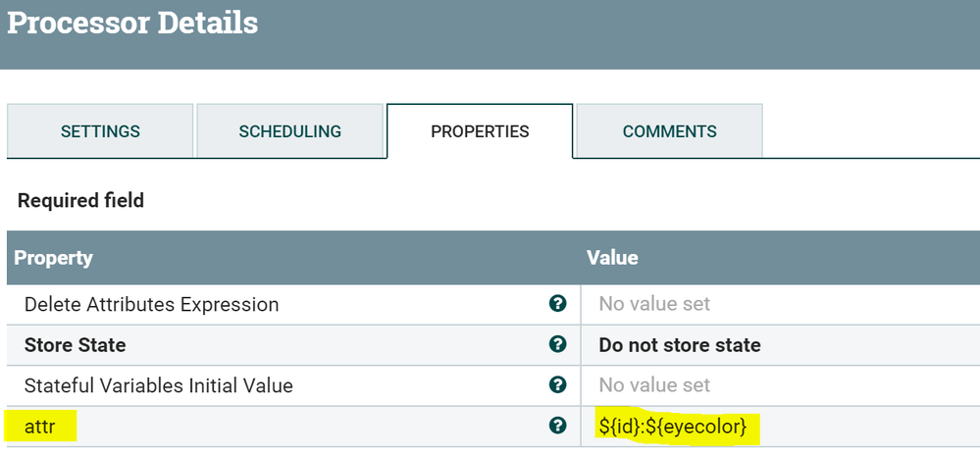Click the Required field label

80,200
